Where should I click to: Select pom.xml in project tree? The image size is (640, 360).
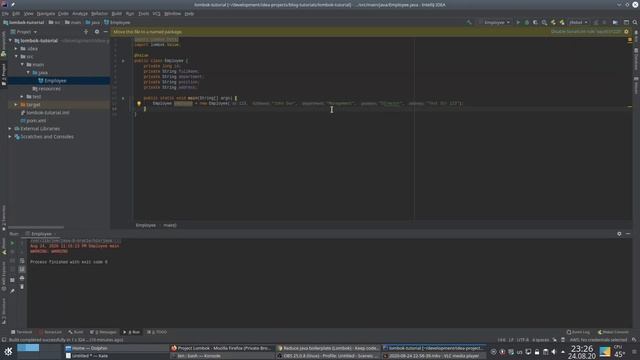36,121
